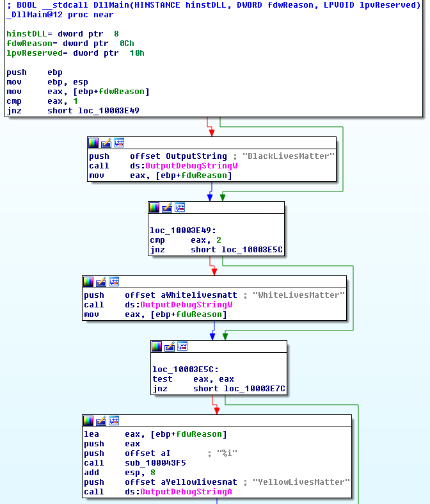Click the "YellowLivesMatter" string comment
Screen dimensions: 430x504
[301, 482]
